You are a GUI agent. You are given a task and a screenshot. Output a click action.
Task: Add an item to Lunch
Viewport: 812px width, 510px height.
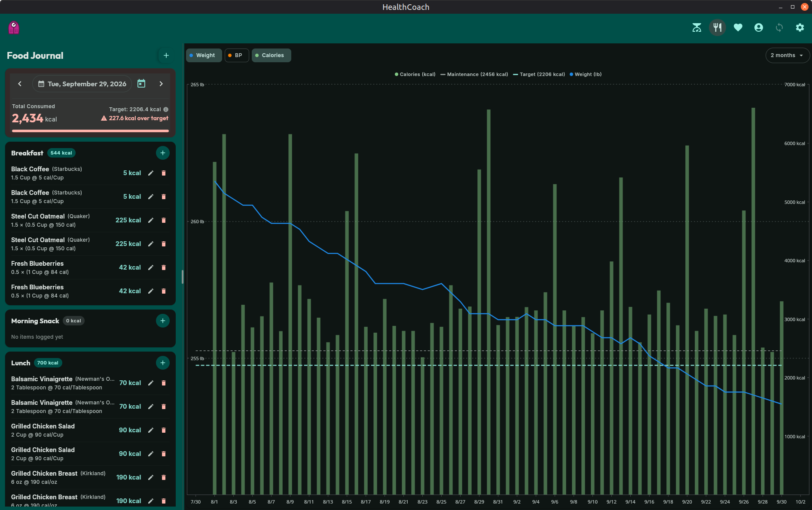[x=163, y=363]
